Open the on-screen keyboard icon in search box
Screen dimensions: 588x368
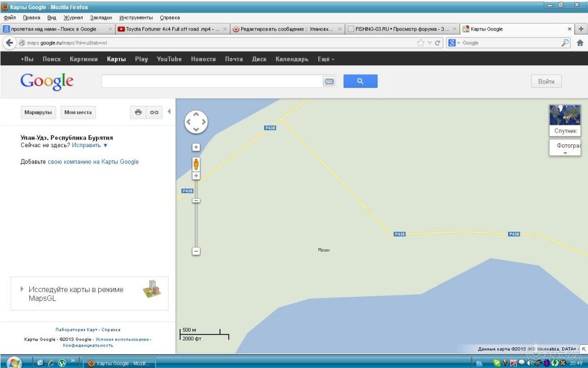coord(329,82)
